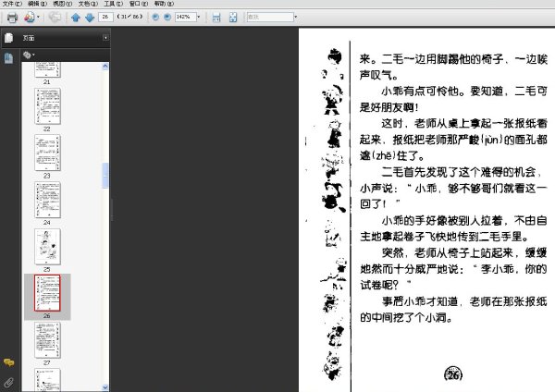Image resolution: width=555 pixels, height=392 pixels.
Task: Open the zoom level dropdown arrow
Action: (x=199, y=17)
